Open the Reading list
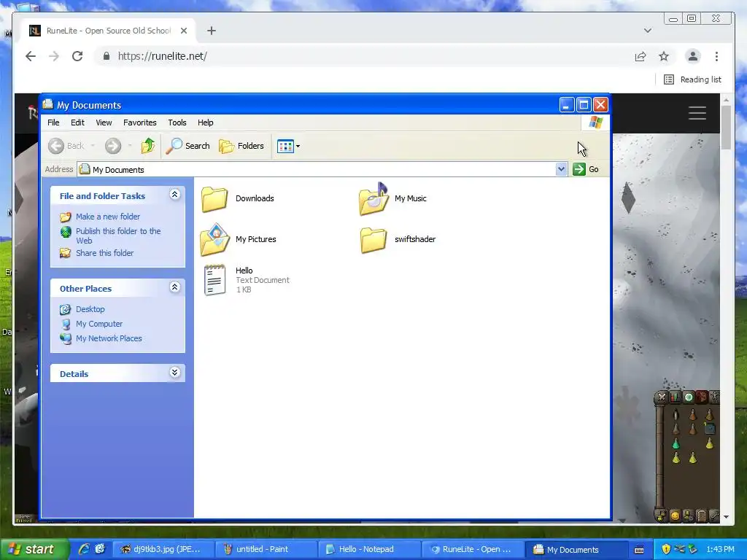747x560 pixels. (x=693, y=79)
